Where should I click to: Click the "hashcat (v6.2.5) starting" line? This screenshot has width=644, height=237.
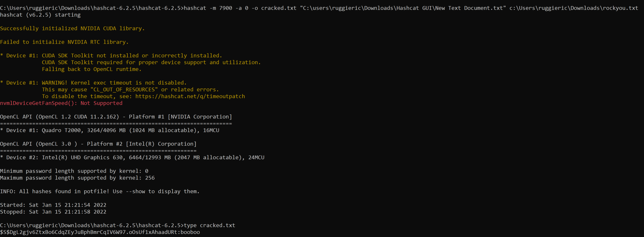pyautogui.click(x=40, y=15)
